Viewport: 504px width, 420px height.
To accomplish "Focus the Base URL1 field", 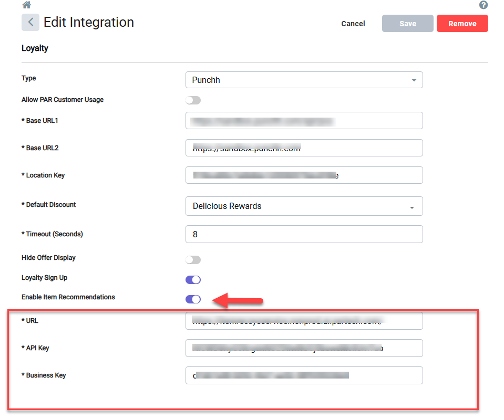I will [x=304, y=120].
